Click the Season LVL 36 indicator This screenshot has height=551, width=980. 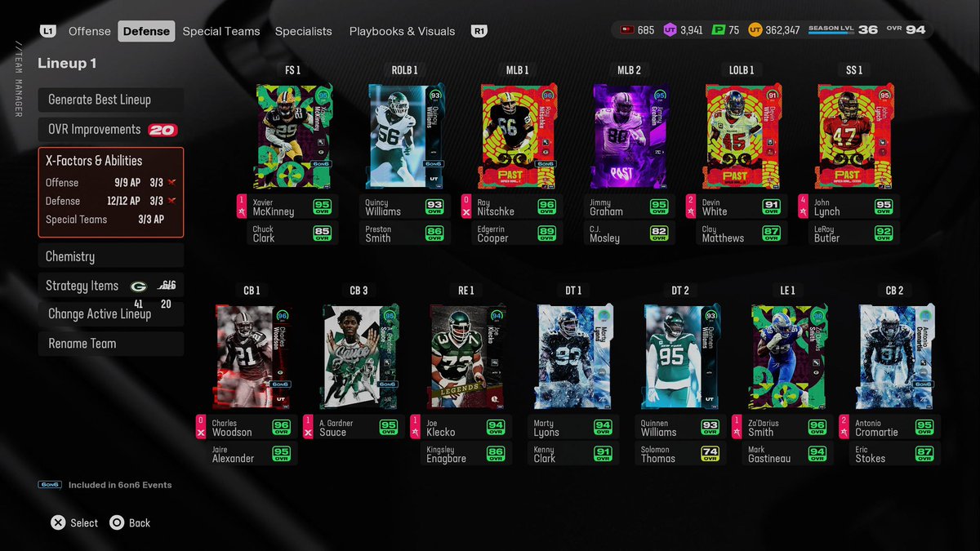(x=843, y=30)
